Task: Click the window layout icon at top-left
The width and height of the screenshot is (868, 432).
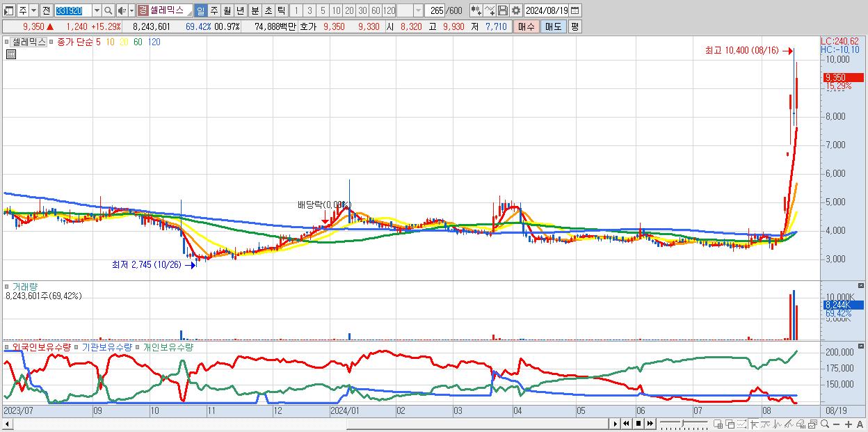Action: coord(9,10)
